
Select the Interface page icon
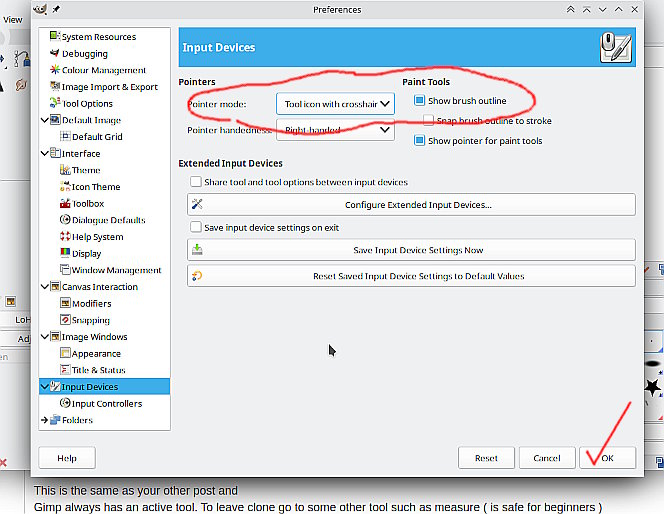[55, 153]
